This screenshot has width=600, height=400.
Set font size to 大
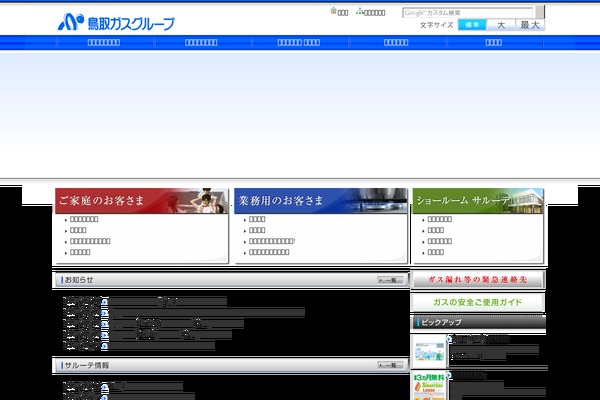pyautogui.click(x=501, y=25)
